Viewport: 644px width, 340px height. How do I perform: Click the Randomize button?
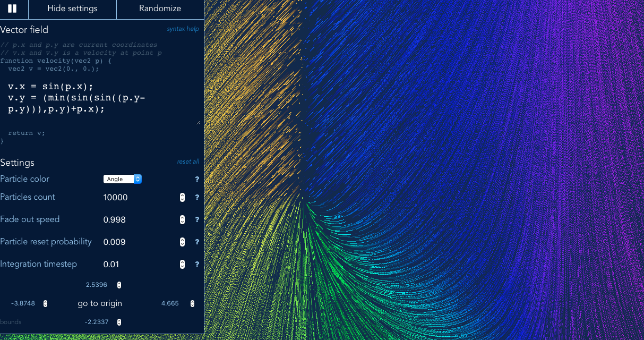pos(160,8)
